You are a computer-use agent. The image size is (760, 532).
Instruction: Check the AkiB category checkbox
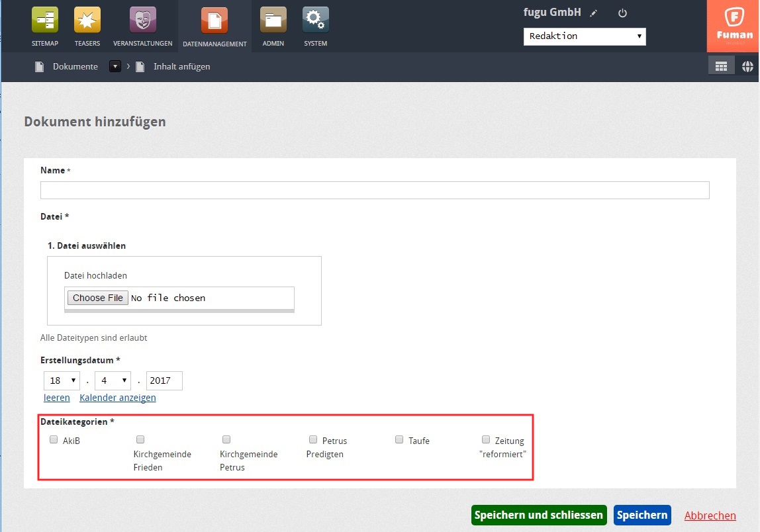click(54, 439)
